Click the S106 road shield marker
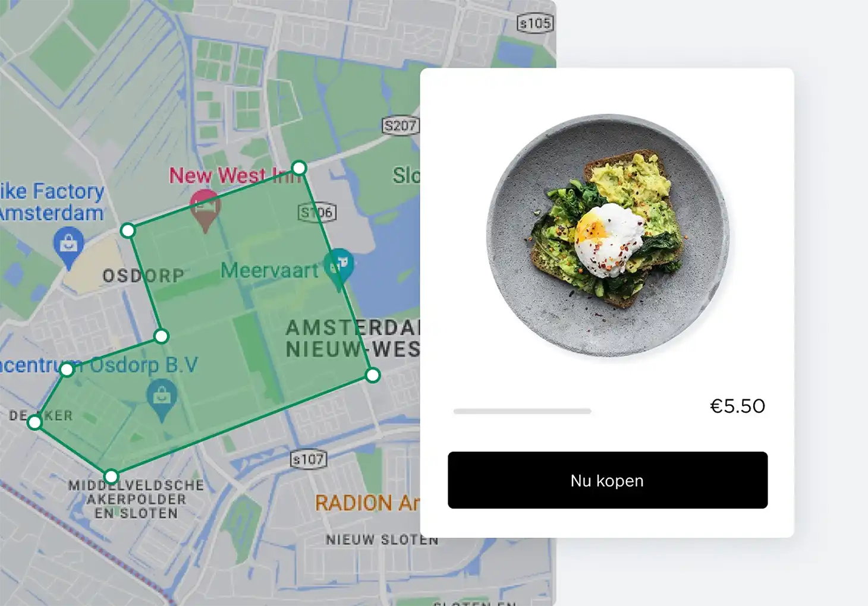 click(x=317, y=212)
